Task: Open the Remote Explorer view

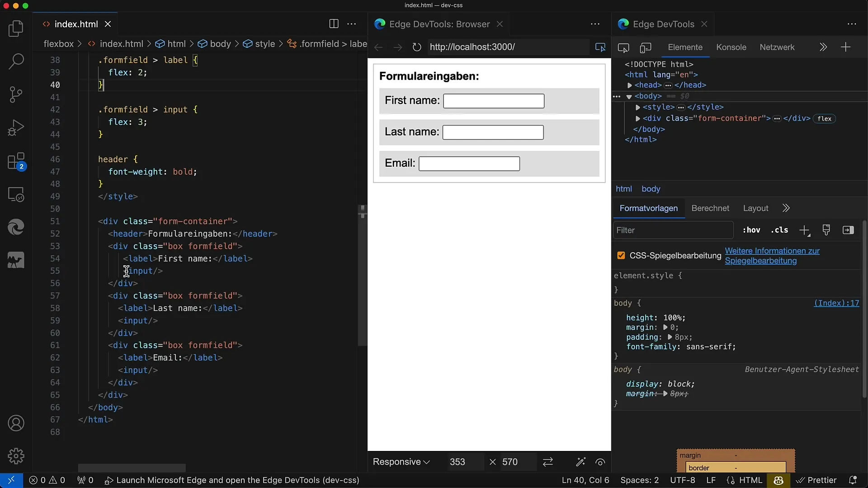Action: [x=16, y=194]
